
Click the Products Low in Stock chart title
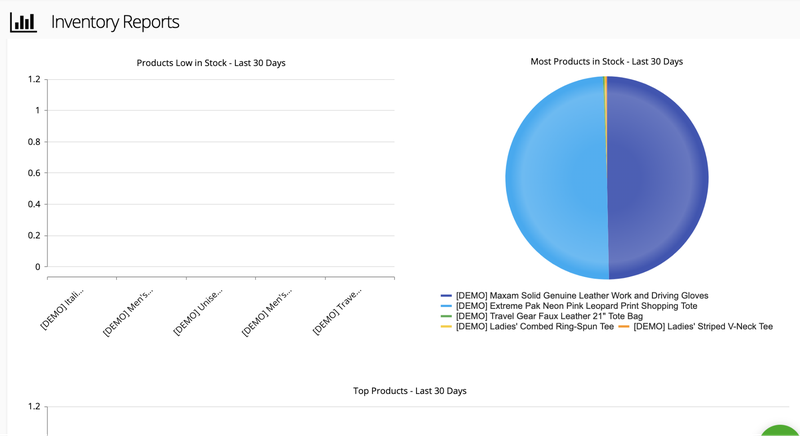pyautogui.click(x=211, y=63)
